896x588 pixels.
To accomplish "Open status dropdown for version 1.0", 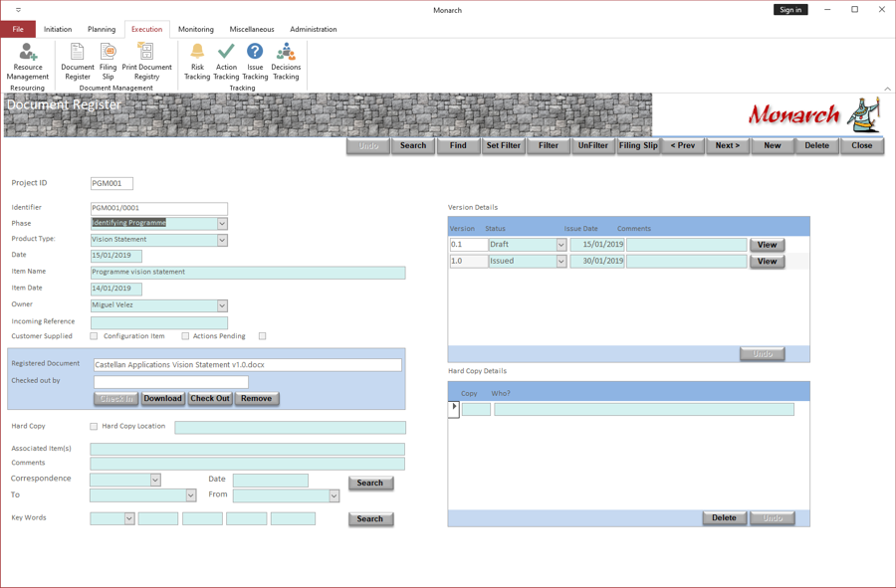I will tap(561, 262).
